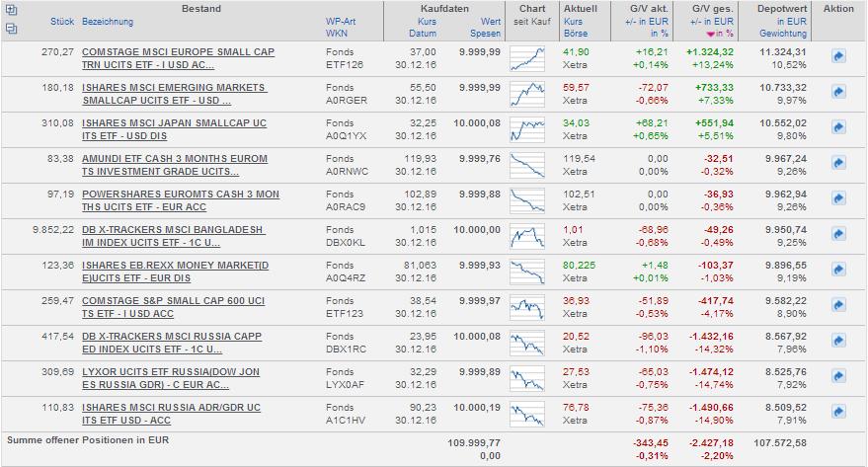
Task: Select gain value +1.324,32
Action: coord(710,52)
